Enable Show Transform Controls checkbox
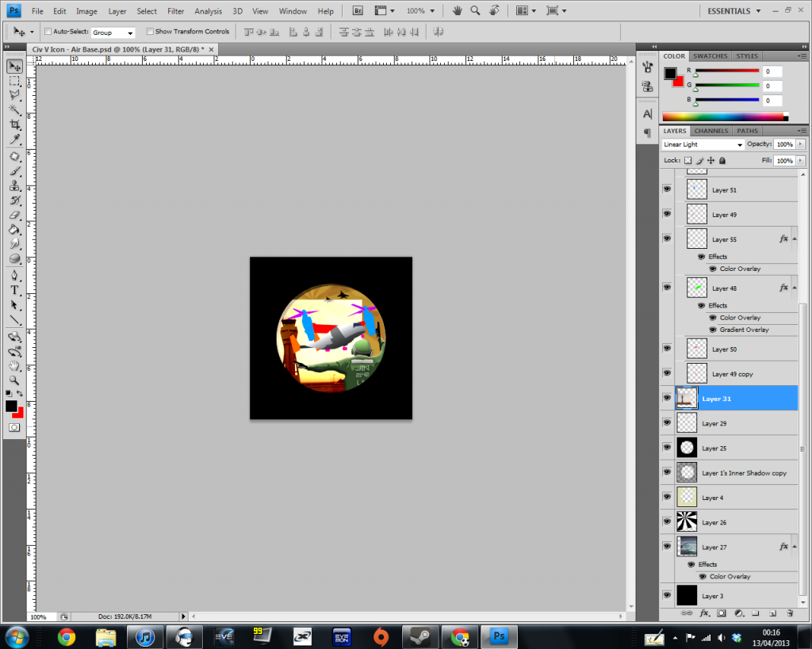The image size is (812, 649). 150,32
